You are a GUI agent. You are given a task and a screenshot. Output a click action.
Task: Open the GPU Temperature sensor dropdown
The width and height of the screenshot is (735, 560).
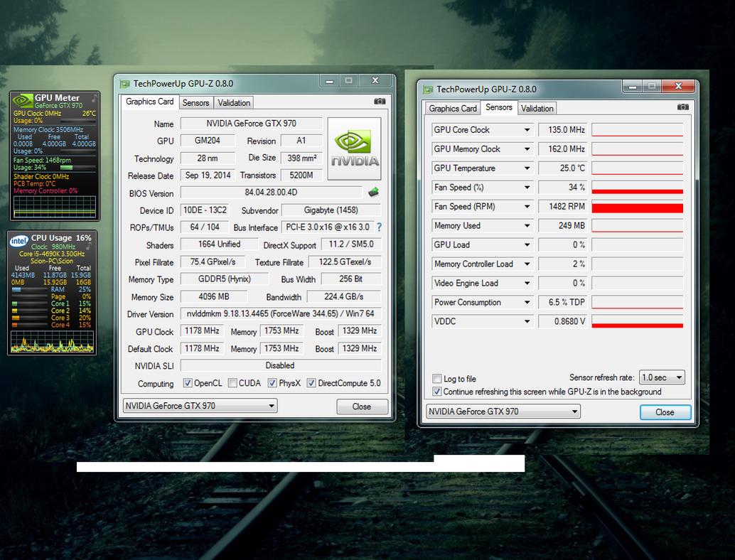tap(527, 168)
